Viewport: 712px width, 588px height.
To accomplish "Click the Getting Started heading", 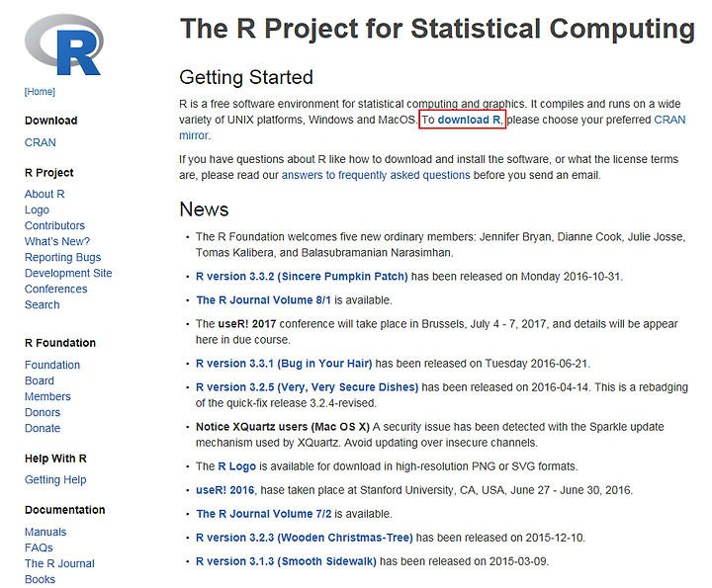I will [246, 78].
